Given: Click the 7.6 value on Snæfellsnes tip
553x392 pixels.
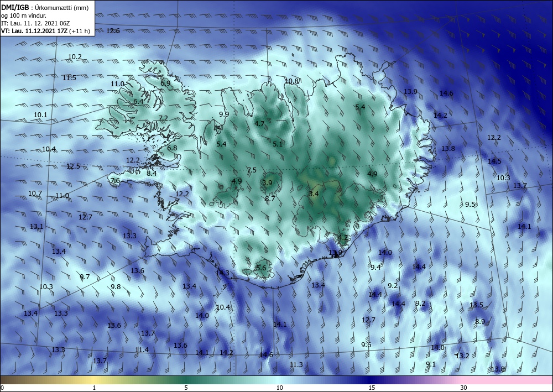Looking at the screenshot, I should click(x=116, y=181).
